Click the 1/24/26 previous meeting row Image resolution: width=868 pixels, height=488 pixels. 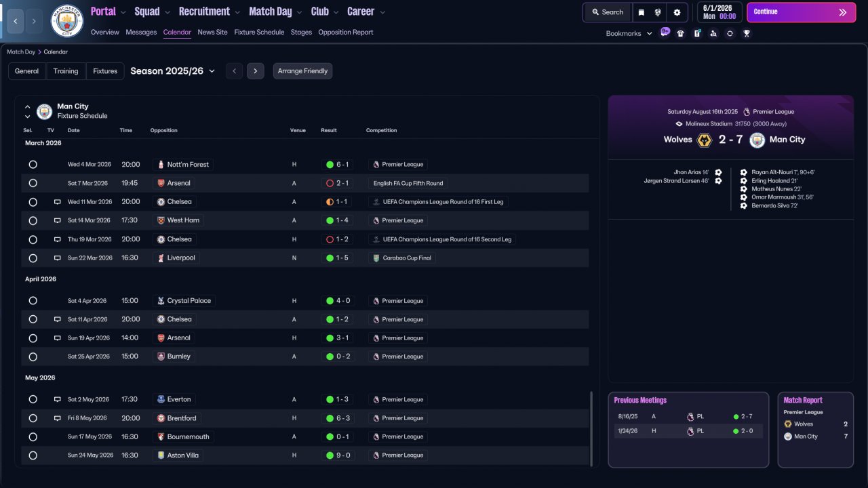pyautogui.click(x=688, y=431)
